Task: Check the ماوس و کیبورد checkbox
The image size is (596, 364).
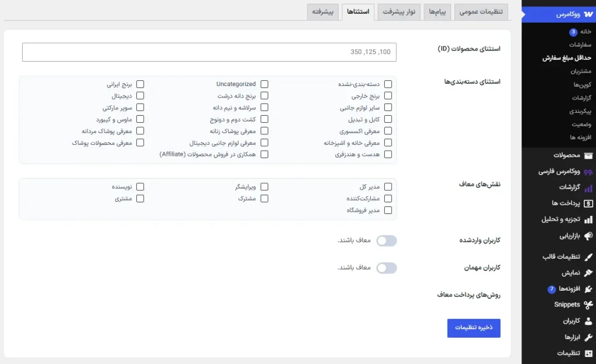Action: click(140, 119)
